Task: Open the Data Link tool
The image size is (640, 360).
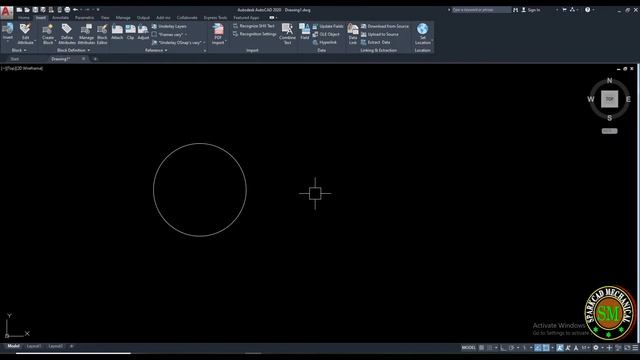Action: [353, 33]
